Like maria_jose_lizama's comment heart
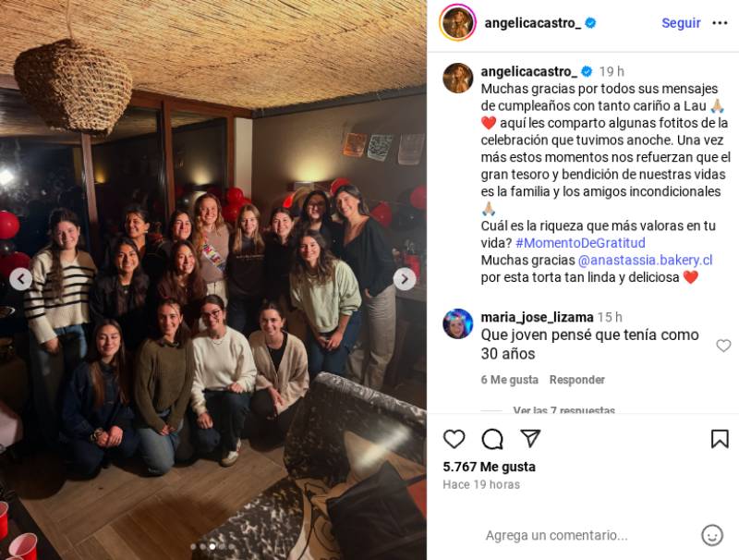739x560 pixels. coord(723,346)
